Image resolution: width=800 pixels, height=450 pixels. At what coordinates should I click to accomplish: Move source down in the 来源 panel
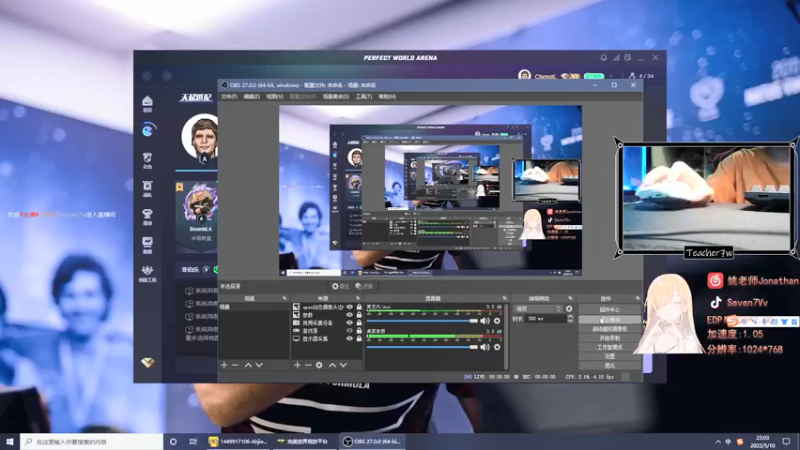click(x=343, y=365)
